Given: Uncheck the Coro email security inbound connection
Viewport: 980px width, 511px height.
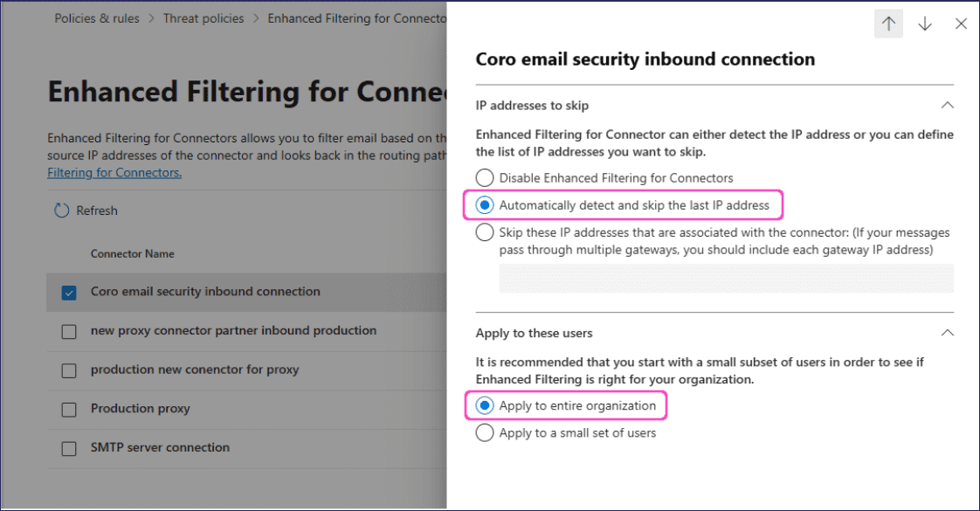Looking at the screenshot, I should 68,293.
